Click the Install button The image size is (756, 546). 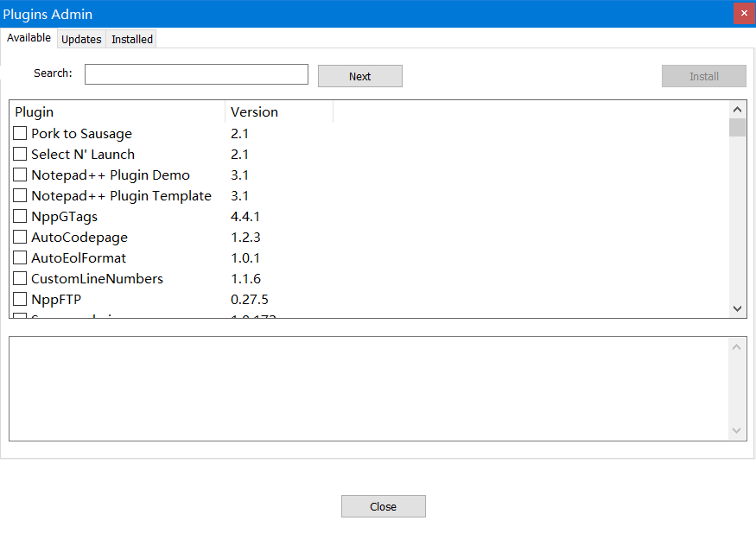point(704,76)
